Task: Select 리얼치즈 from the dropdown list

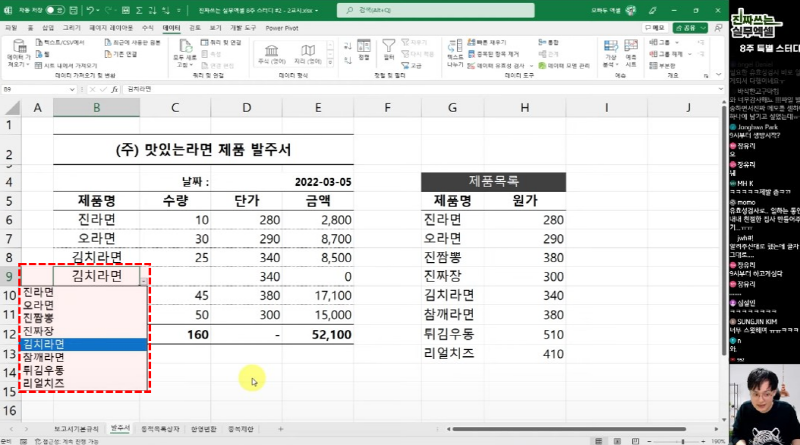Action: 84,383
